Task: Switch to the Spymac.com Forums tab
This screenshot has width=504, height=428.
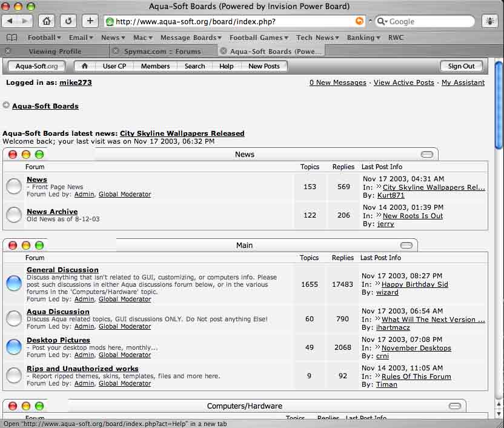Action: pos(162,51)
